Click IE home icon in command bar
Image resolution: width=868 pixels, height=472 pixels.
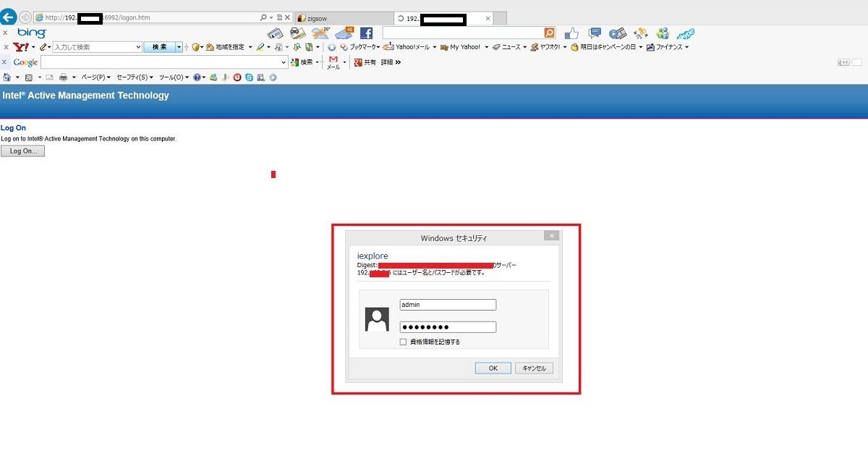(x=7, y=77)
